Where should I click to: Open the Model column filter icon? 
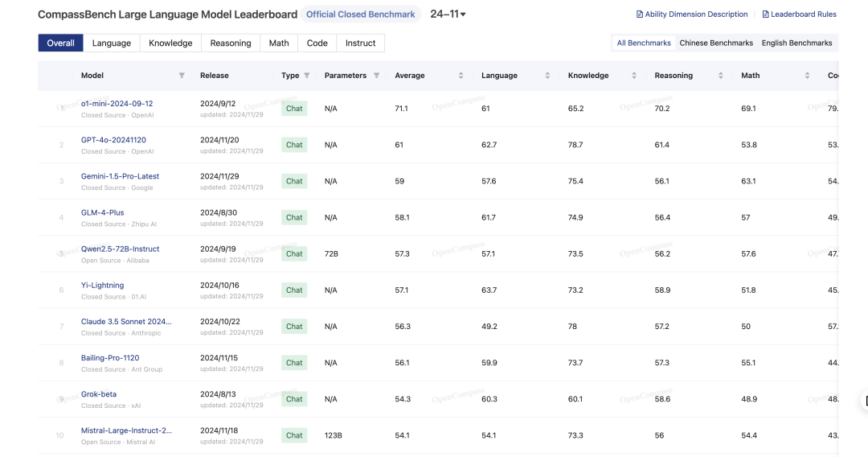[x=182, y=76]
